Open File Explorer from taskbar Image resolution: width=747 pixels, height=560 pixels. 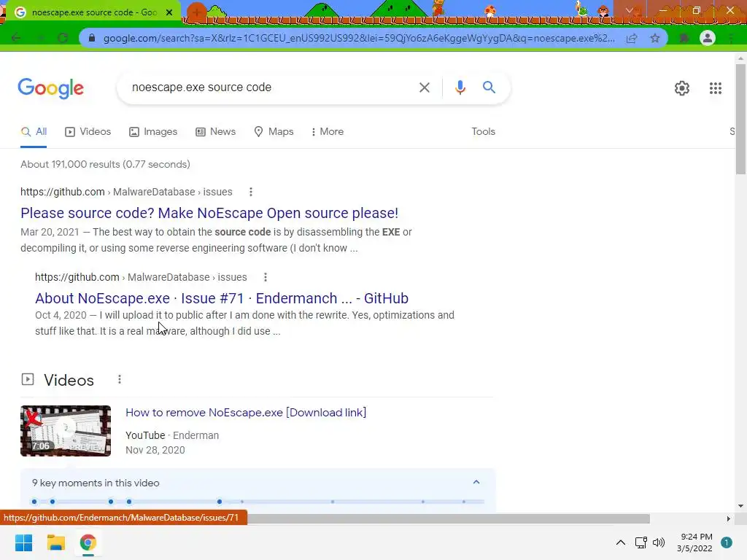[55, 542]
